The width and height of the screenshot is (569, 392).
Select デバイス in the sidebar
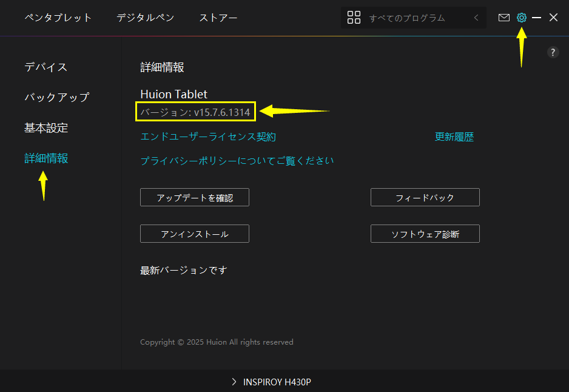tap(45, 67)
